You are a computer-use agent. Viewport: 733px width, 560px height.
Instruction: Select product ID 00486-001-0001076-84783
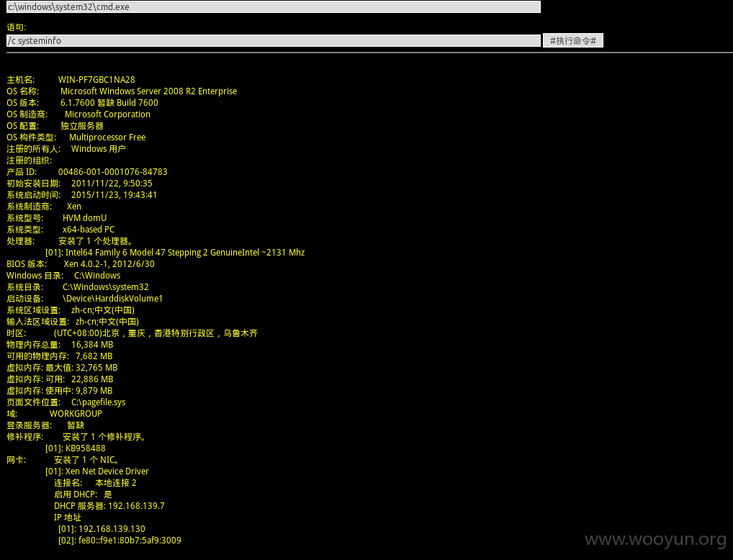point(112,172)
